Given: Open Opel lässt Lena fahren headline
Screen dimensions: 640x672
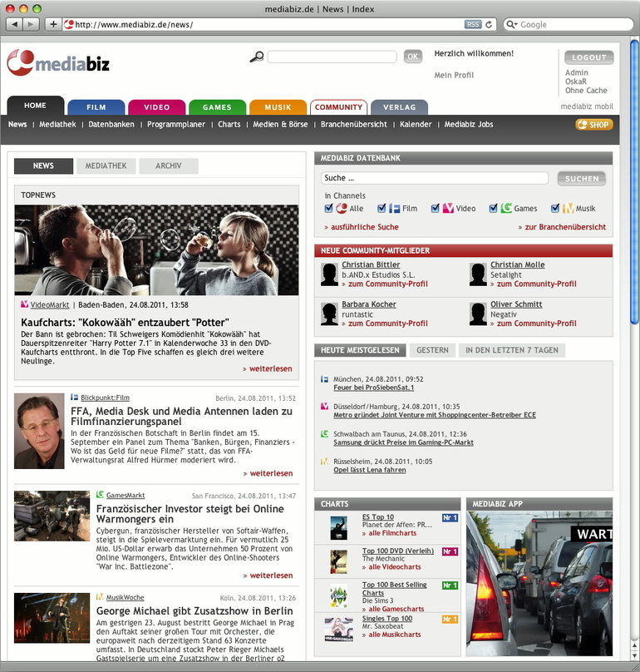Looking at the screenshot, I should coord(370,470).
